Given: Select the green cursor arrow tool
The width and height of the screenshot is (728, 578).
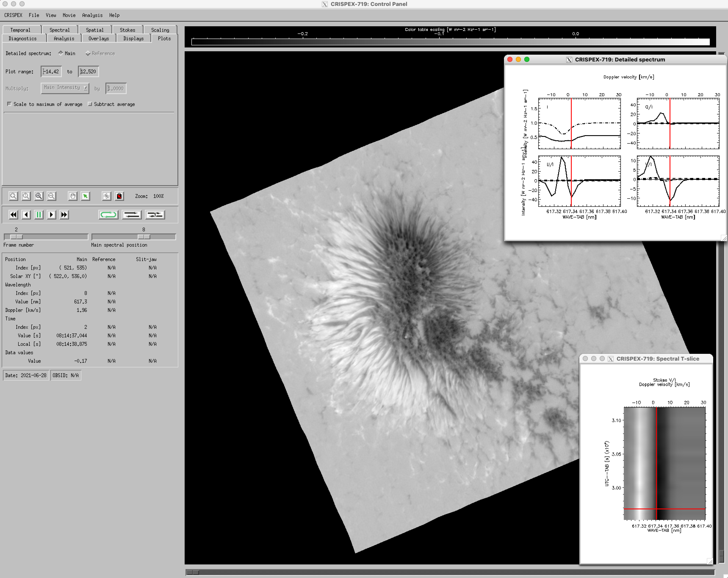Looking at the screenshot, I should (x=85, y=196).
